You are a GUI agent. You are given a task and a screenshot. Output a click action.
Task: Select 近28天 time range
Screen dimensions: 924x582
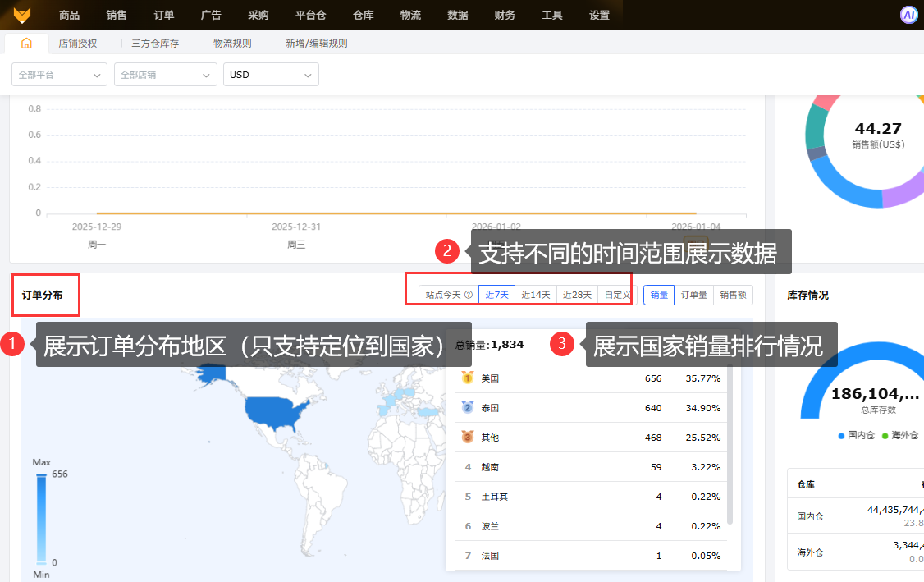pos(577,295)
